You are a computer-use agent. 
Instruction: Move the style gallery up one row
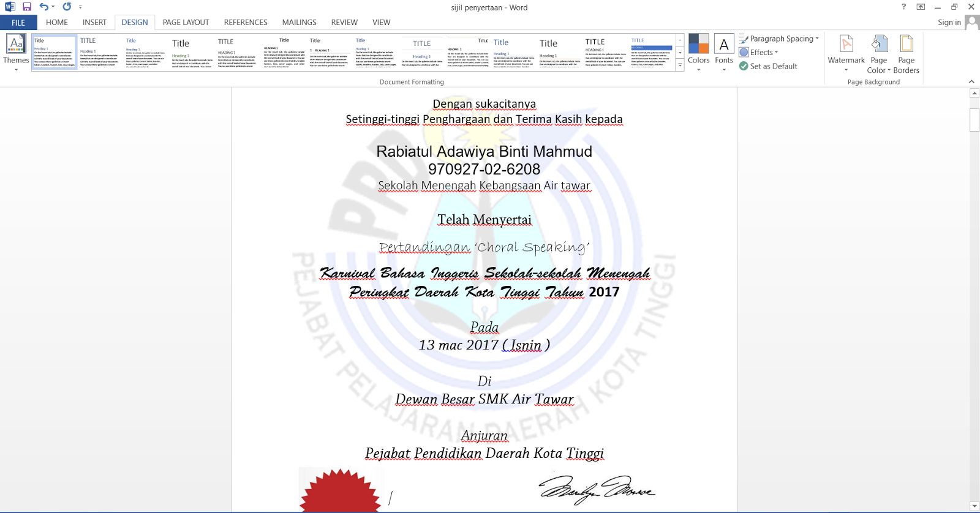(x=680, y=40)
